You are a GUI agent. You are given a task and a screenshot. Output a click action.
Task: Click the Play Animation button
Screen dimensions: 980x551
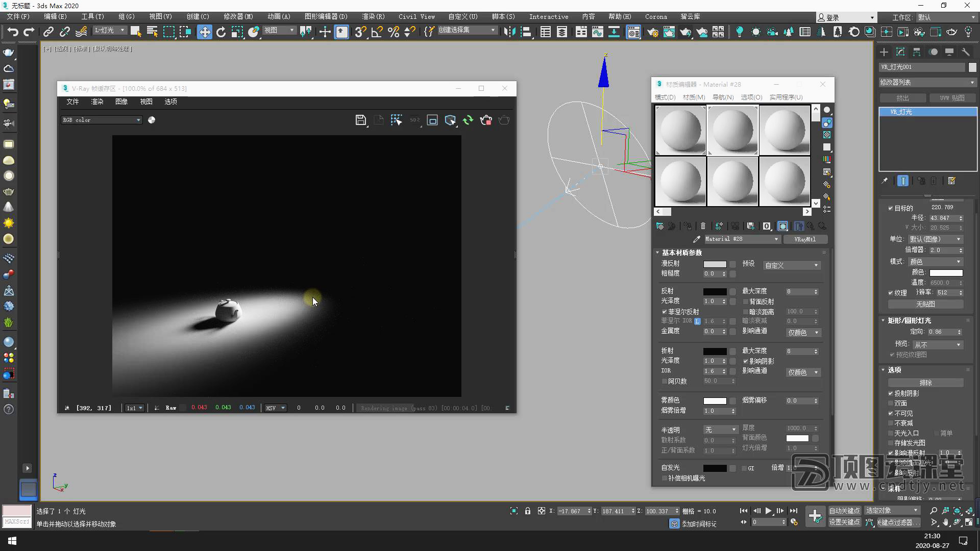click(x=768, y=511)
